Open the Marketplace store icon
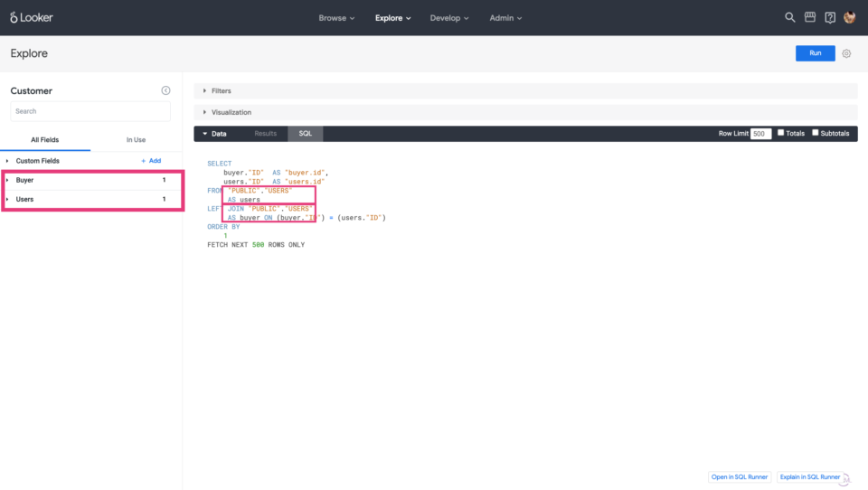Image resolution: width=868 pixels, height=490 pixels. pyautogui.click(x=810, y=17)
